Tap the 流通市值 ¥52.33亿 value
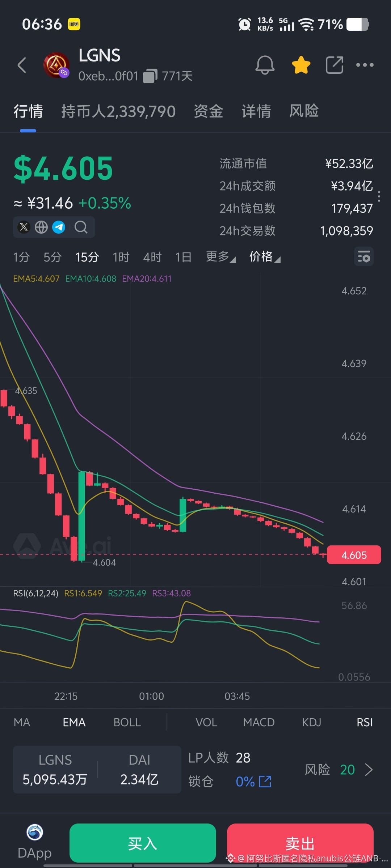 (x=349, y=163)
